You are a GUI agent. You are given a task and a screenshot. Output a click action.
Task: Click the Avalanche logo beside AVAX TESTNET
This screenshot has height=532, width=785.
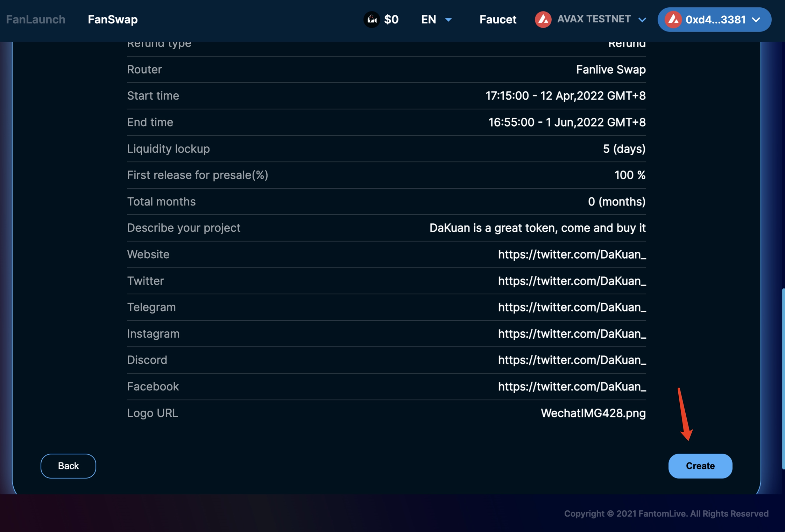click(x=543, y=19)
